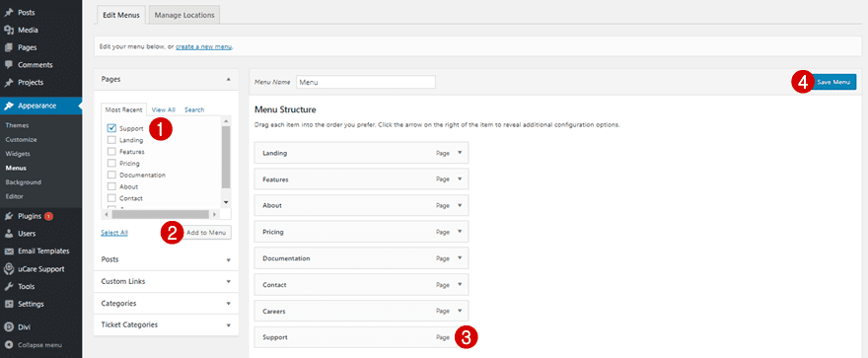Select the Most Recent tab

(124, 109)
